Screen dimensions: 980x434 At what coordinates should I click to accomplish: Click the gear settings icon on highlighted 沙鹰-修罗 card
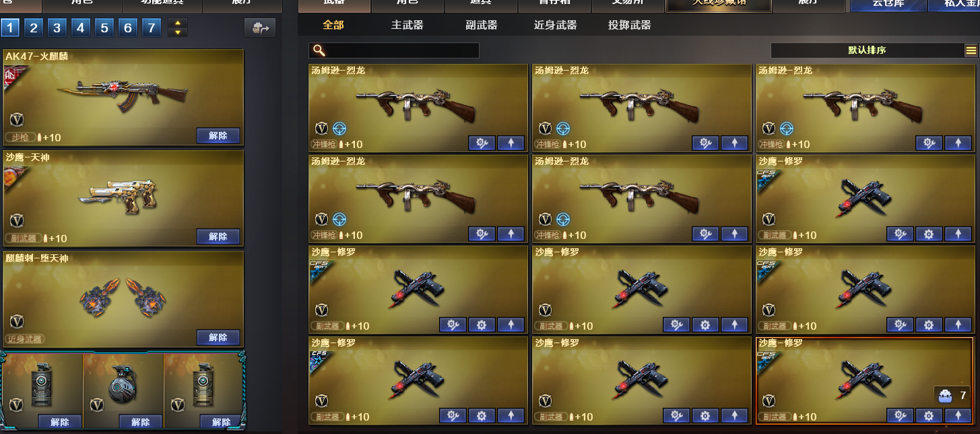tap(929, 415)
